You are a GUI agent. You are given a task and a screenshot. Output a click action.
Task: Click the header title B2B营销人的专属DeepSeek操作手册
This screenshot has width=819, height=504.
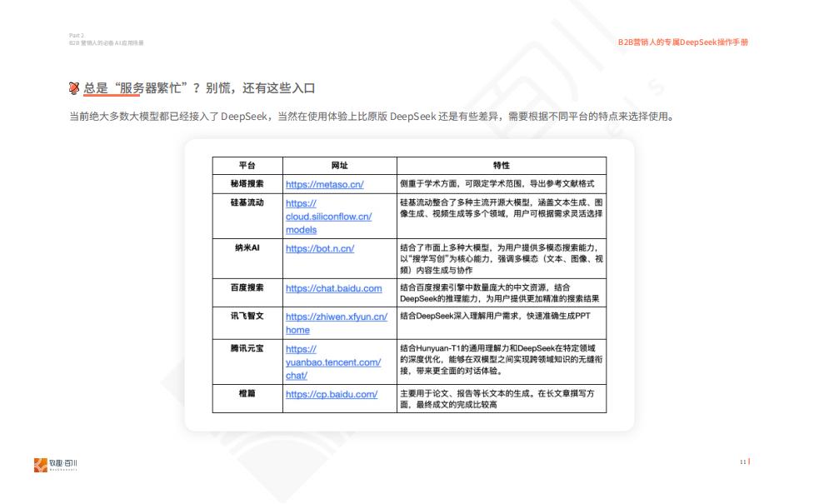683,42
